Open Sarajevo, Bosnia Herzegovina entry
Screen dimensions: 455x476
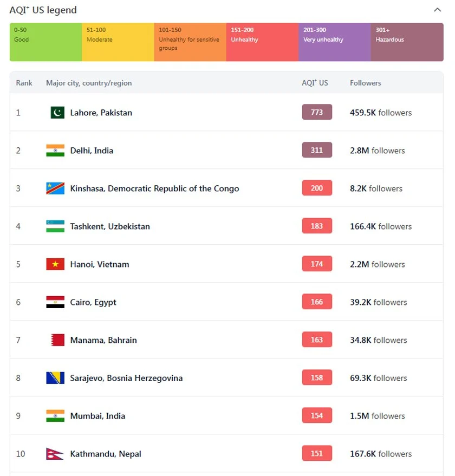(126, 378)
